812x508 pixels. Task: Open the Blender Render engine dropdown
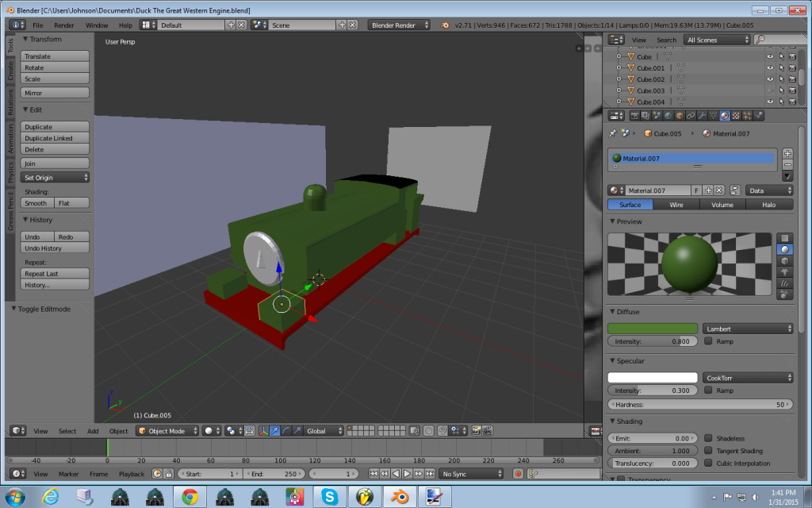(399, 25)
